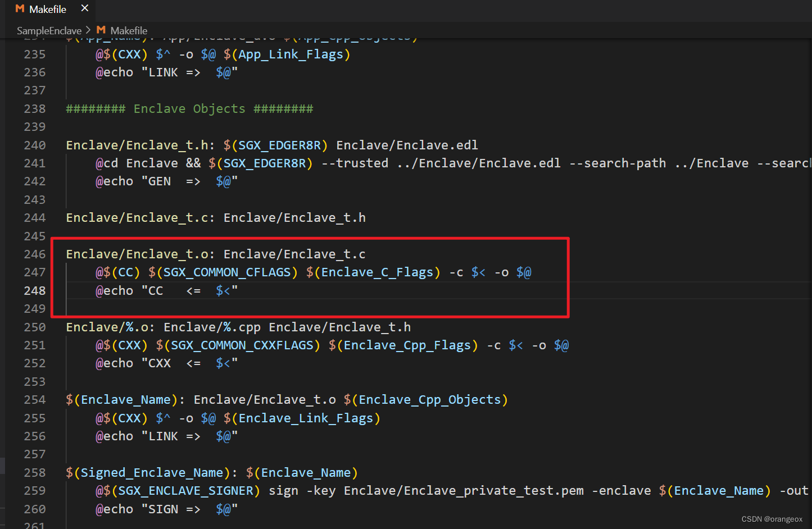Click the echo "LINK" command on line 236
Image resolution: width=812 pixels, height=529 pixels.
coord(167,72)
